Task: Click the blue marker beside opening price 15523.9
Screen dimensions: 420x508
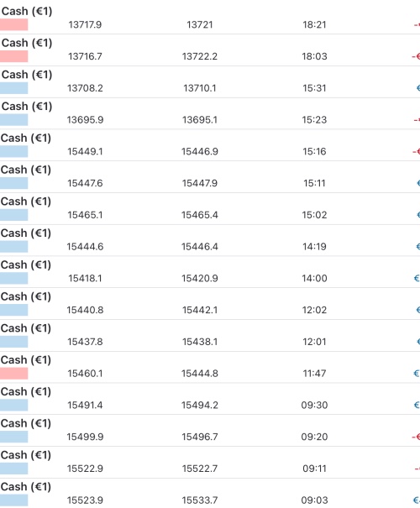Action: 14,500
